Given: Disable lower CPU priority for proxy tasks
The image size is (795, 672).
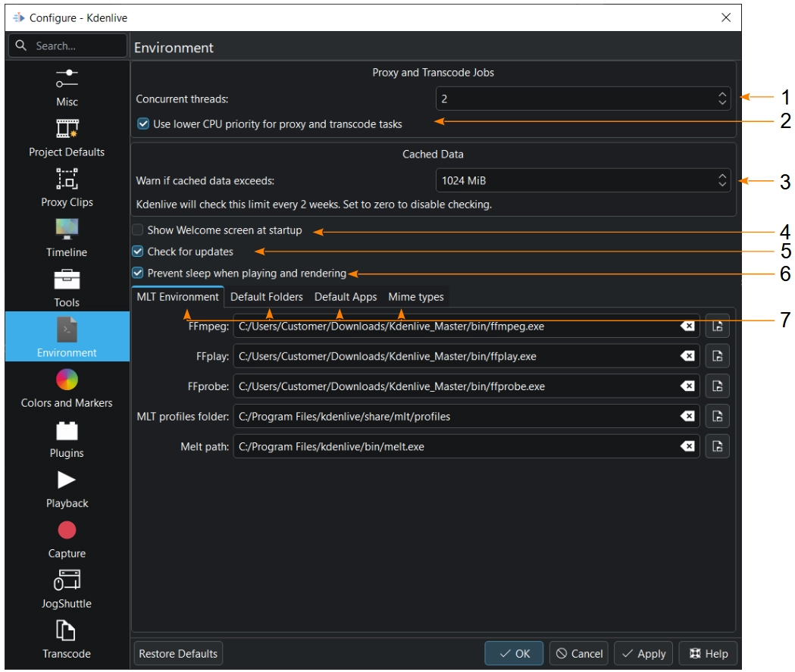Looking at the screenshot, I should (143, 124).
